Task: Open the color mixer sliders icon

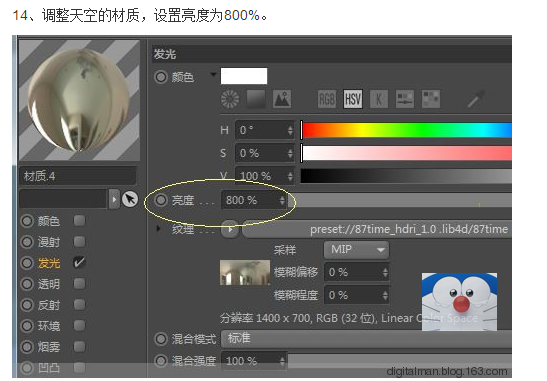Action: click(x=405, y=99)
